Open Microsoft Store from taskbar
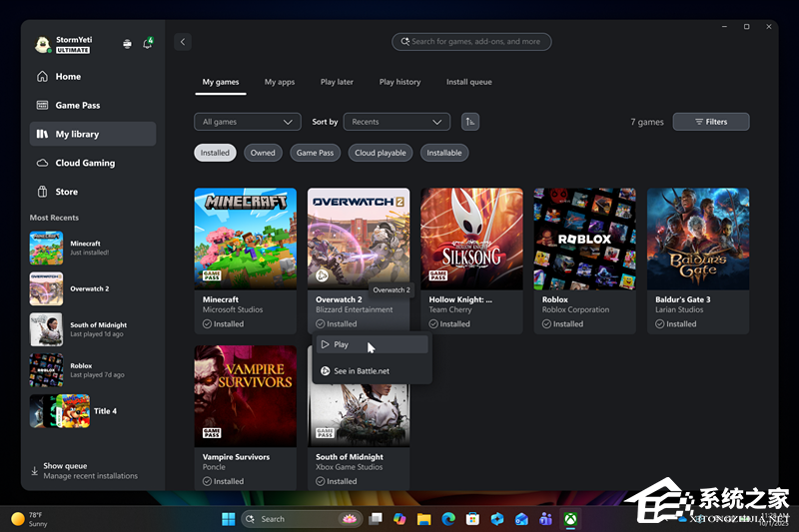This screenshot has width=799, height=532. click(x=472, y=519)
